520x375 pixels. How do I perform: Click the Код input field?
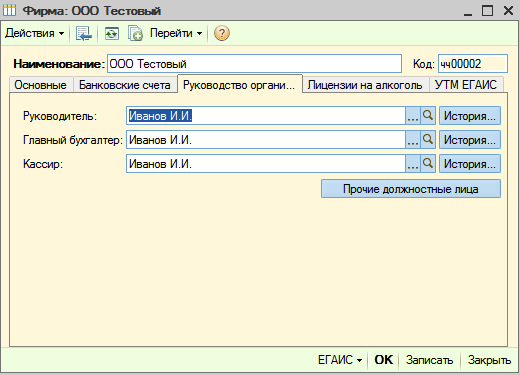point(473,64)
